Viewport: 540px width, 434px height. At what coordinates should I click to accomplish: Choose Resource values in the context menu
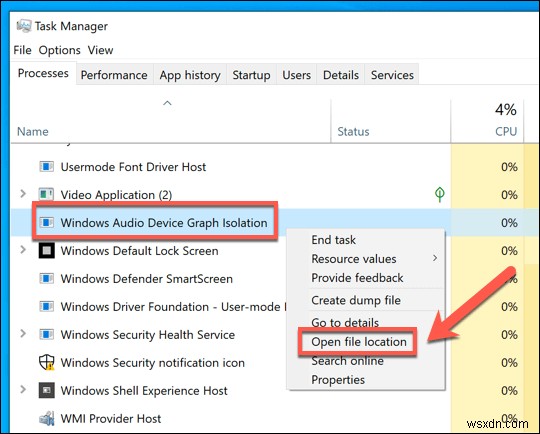pos(366,259)
